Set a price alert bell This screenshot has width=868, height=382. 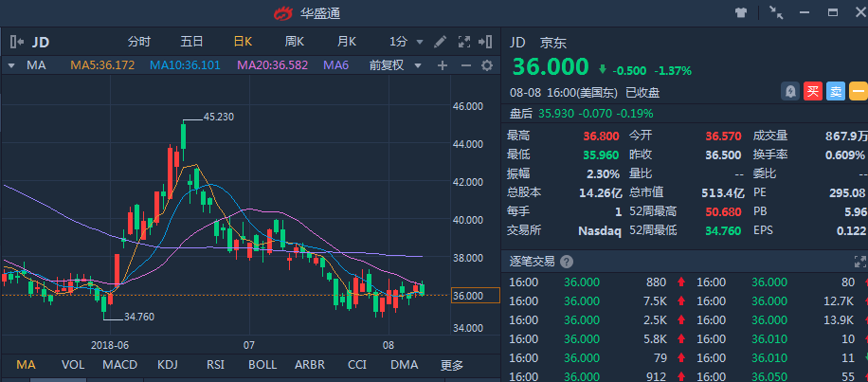(790, 91)
